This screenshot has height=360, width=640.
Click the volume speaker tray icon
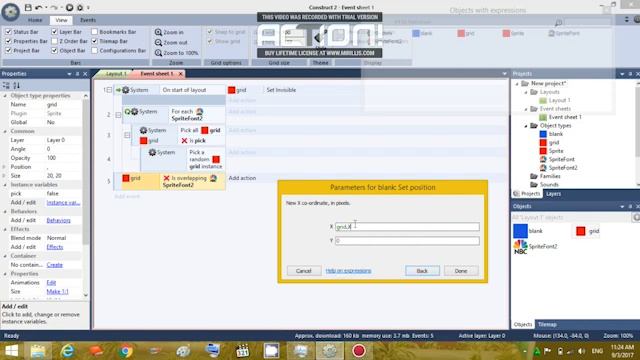pos(582,351)
